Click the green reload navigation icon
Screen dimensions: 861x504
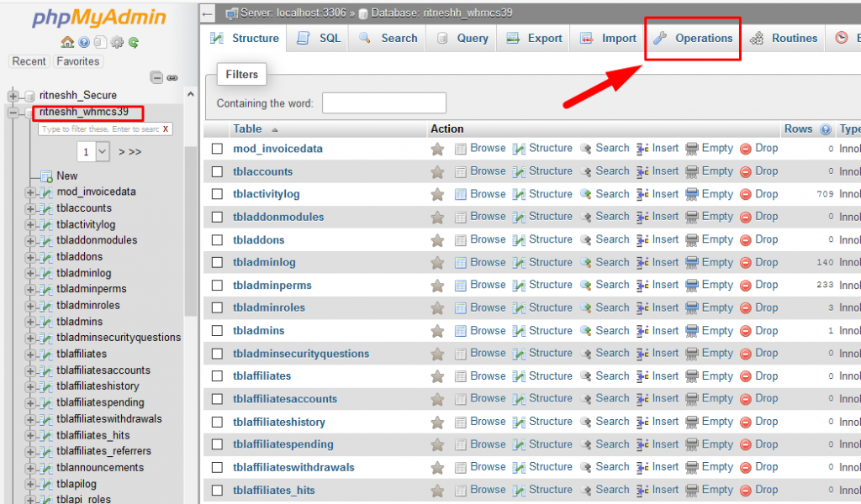coord(134,42)
